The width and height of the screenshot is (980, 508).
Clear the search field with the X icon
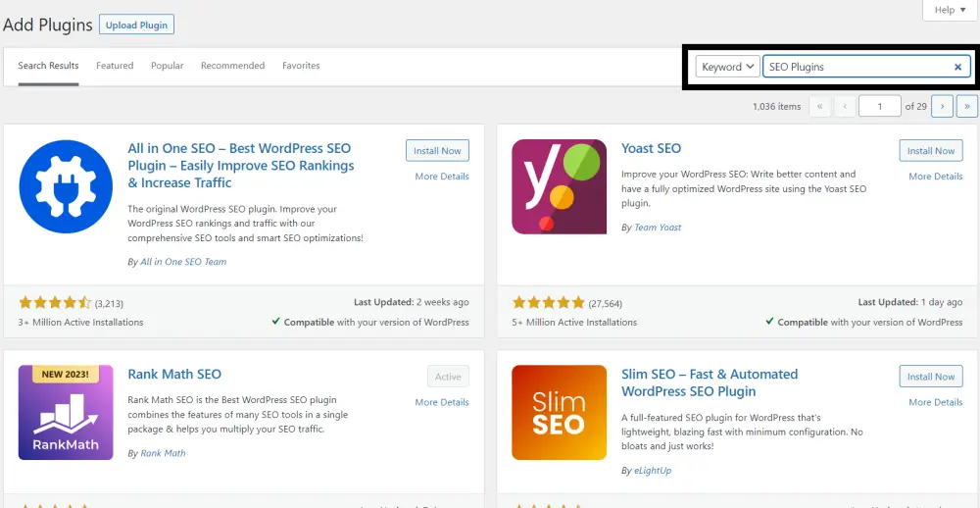957,67
